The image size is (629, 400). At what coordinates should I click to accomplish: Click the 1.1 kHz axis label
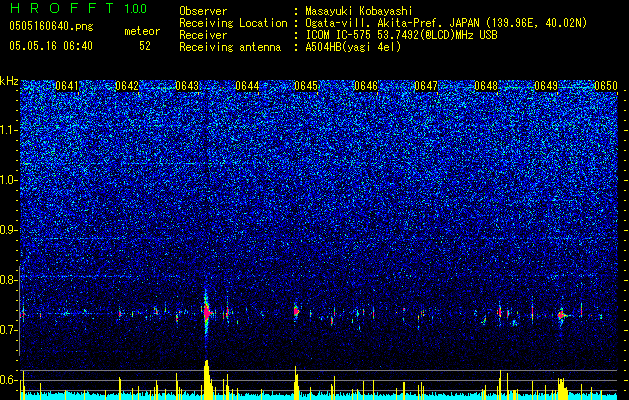(x=9, y=130)
